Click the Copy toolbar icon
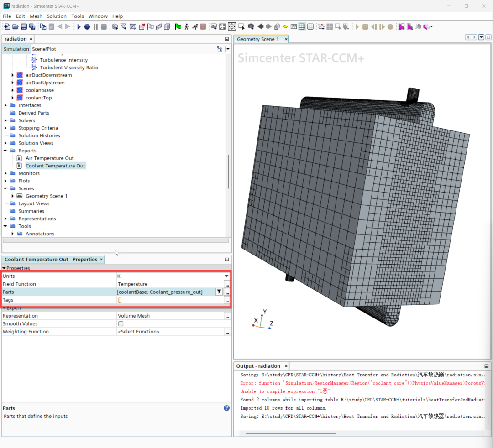 [43, 27]
